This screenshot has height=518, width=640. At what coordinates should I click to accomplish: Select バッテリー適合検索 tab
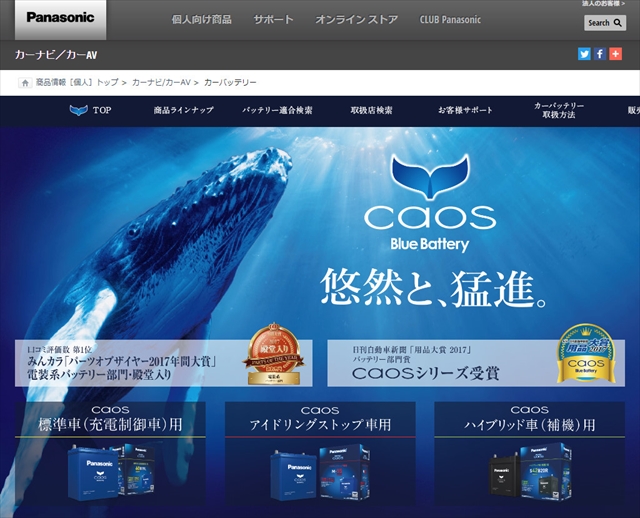[x=277, y=110]
